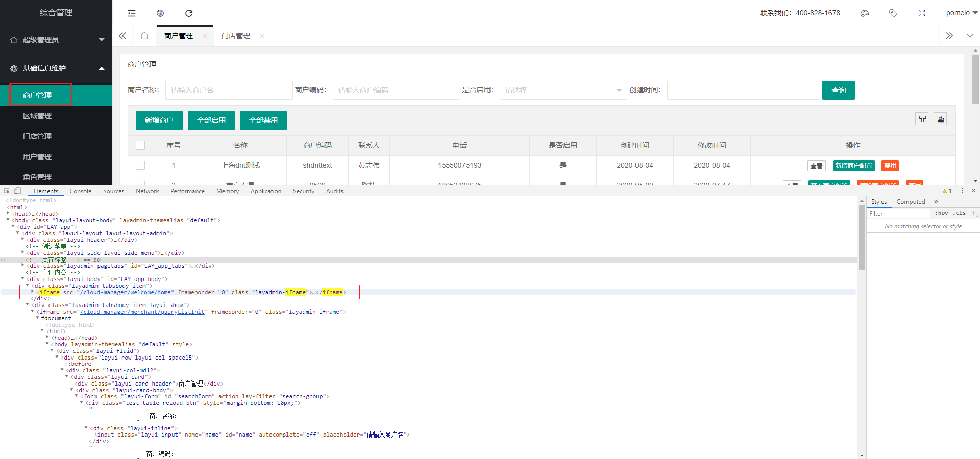Toggle the DevTools device toolbar icon
The height and width of the screenshot is (459, 980).
click(x=17, y=191)
